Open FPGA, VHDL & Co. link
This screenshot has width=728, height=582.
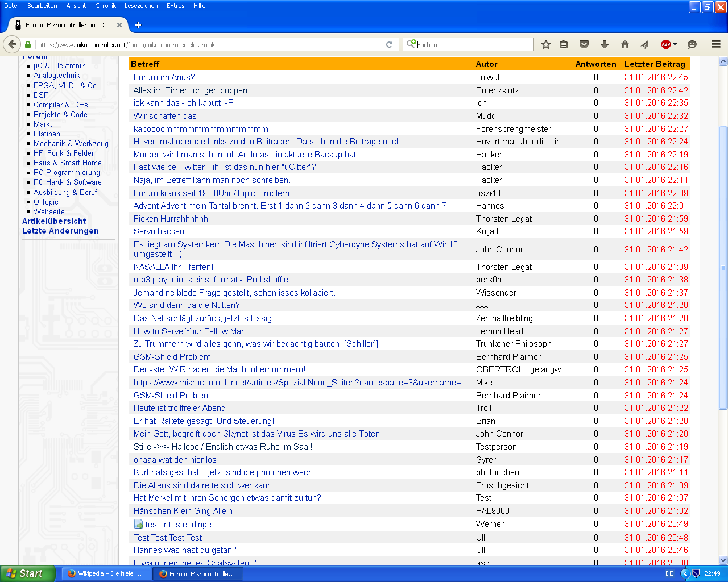pos(66,85)
